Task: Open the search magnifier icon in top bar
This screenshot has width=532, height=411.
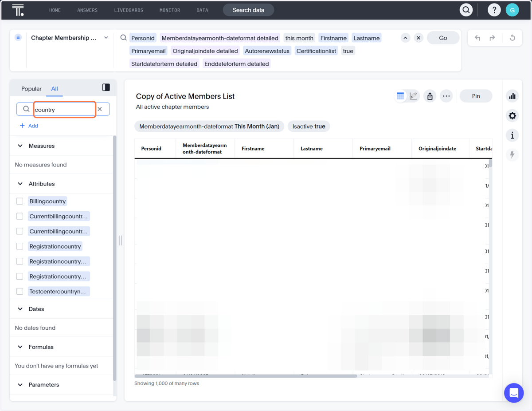Action: (x=466, y=10)
